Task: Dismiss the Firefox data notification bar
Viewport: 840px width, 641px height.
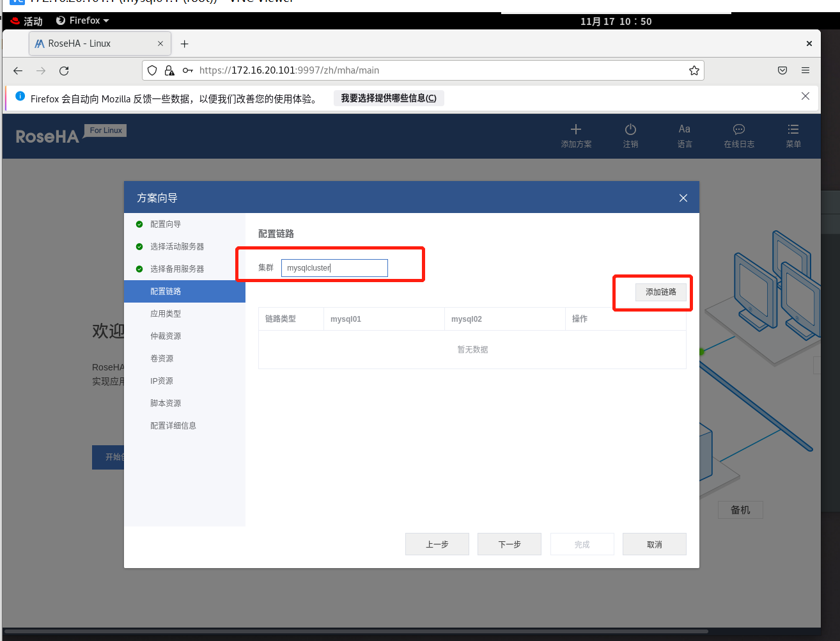Action: 805,97
